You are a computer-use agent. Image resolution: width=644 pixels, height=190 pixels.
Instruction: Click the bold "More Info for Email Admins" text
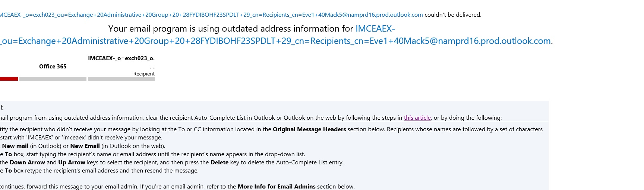tap(277, 187)
